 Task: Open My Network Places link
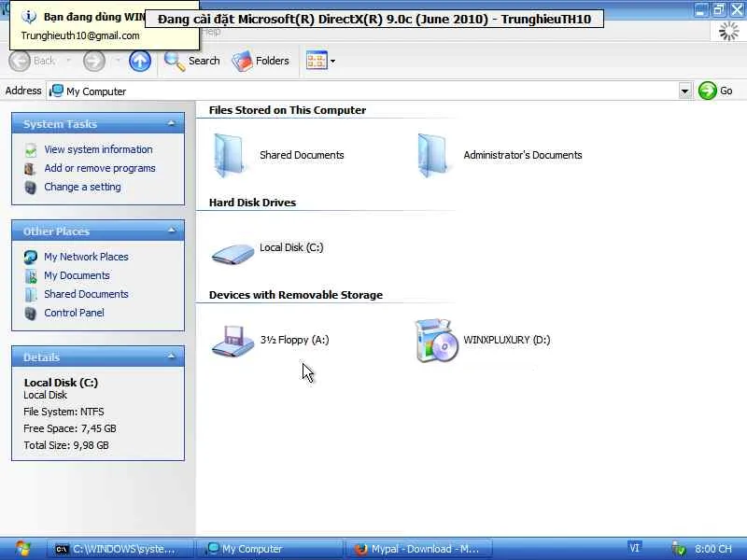click(86, 257)
